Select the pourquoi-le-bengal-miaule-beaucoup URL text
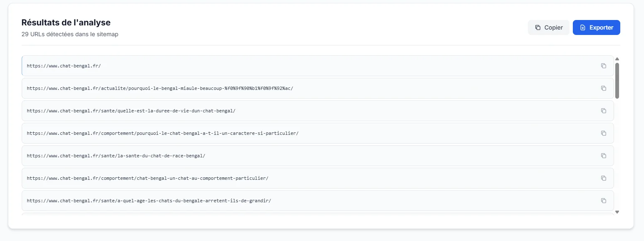 click(x=160, y=88)
